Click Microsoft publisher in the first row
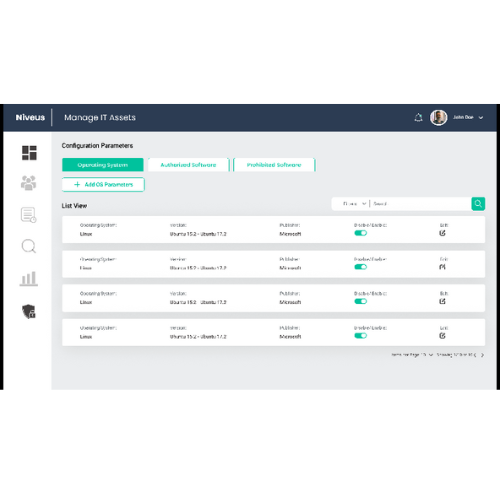The width and height of the screenshot is (500, 500). pyautogui.click(x=290, y=234)
